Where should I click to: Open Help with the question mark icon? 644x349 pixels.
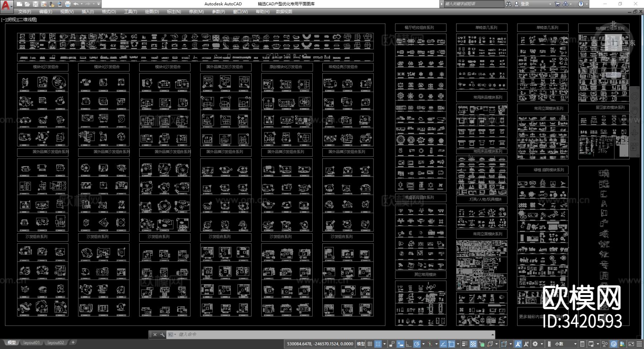[x=581, y=4]
